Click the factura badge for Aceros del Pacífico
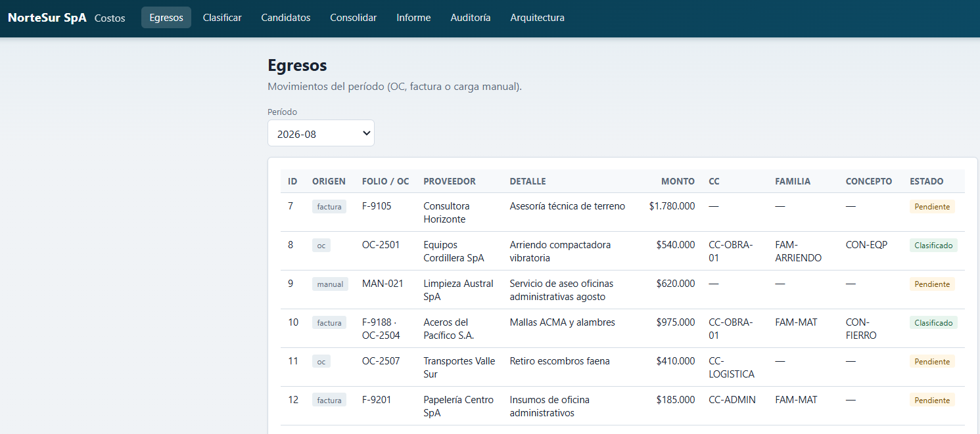Screen dimensions: 980x434 click(329, 323)
